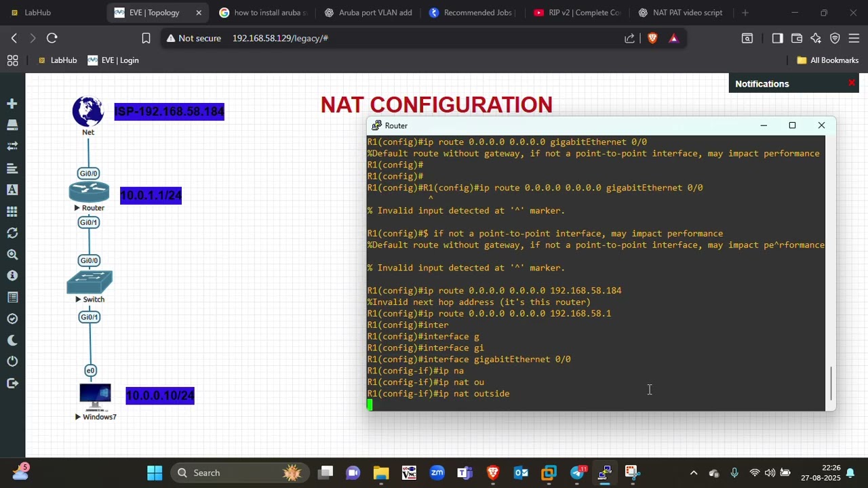Open the EVE | Login bookmark
Viewport: 868px width, 488px height.
click(113, 60)
